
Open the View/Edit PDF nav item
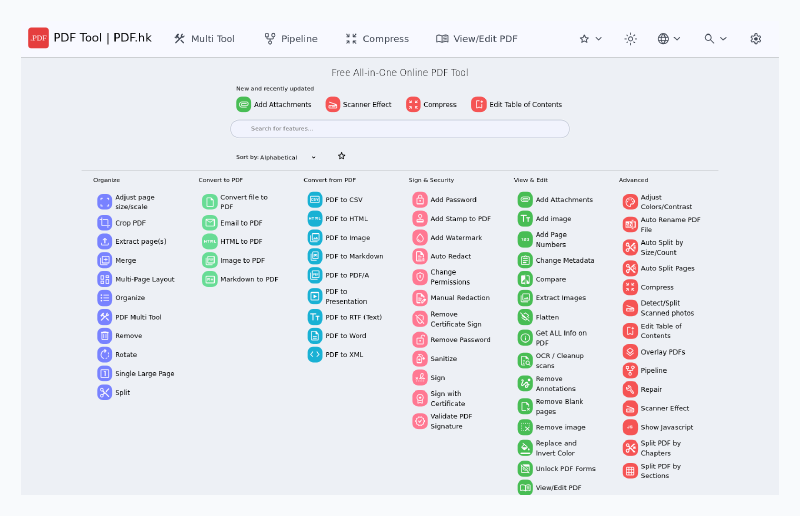click(x=477, y=39)
